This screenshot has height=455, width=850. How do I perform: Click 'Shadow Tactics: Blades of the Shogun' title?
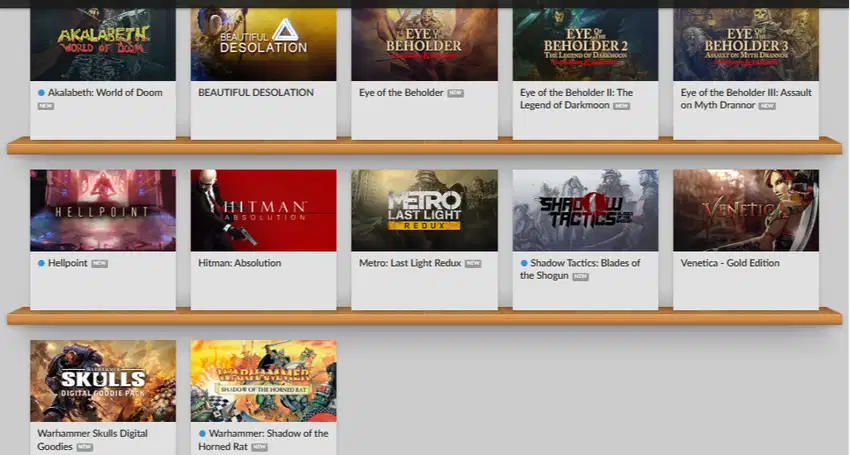(x=580, y=269)
